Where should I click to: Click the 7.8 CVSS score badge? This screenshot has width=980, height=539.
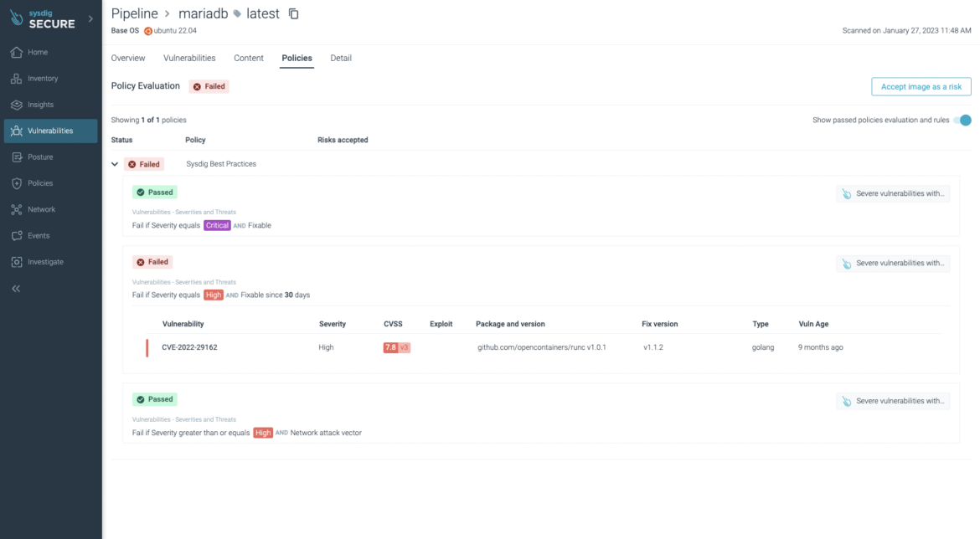pos(397,347)
